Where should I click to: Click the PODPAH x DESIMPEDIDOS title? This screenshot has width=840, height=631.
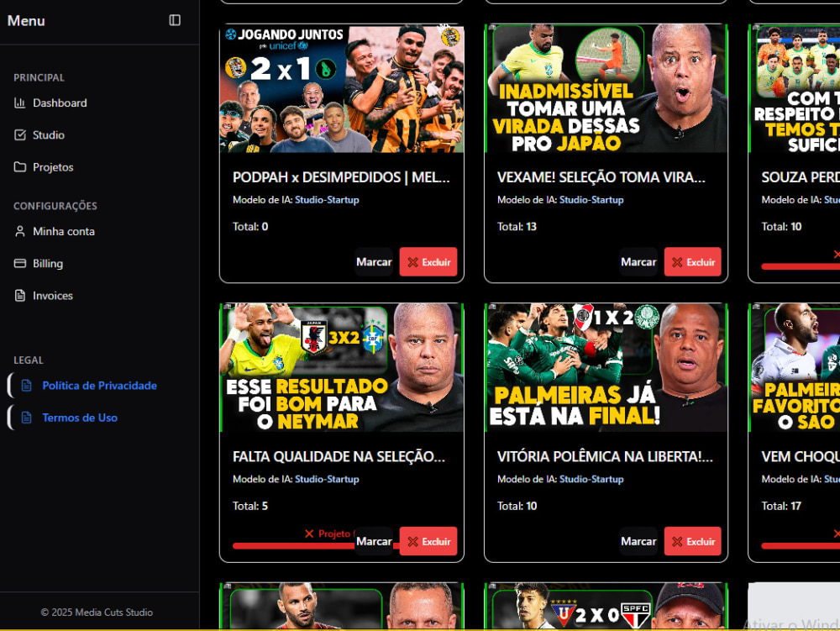click(341, 177)
